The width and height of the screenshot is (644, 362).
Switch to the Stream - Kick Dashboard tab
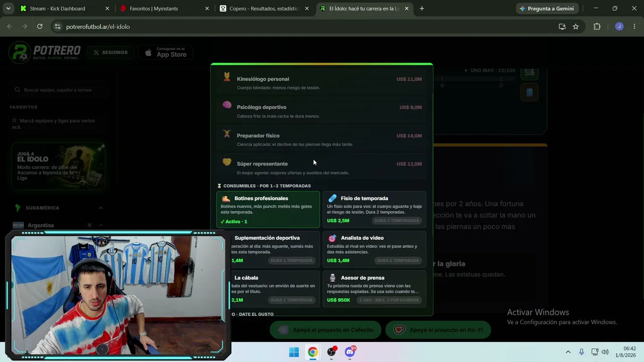[x=64, y=9]
